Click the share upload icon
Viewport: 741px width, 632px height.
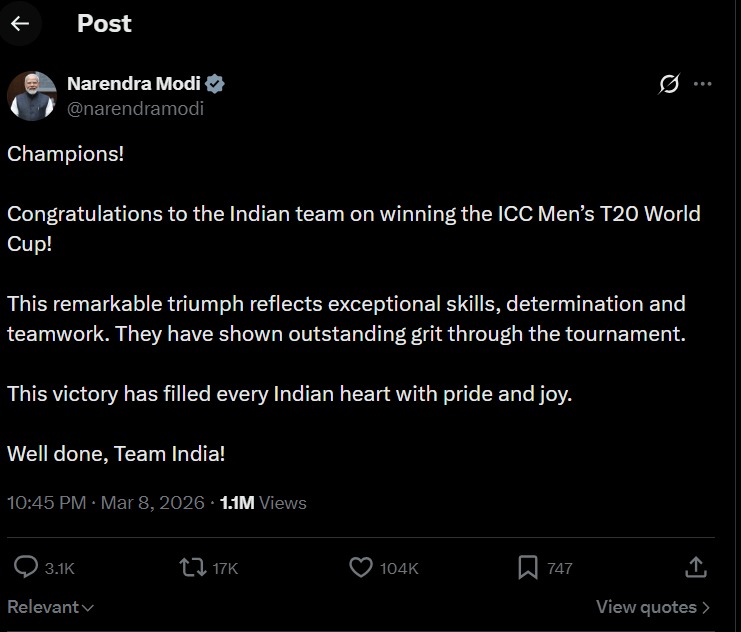[x=696, y=567]
